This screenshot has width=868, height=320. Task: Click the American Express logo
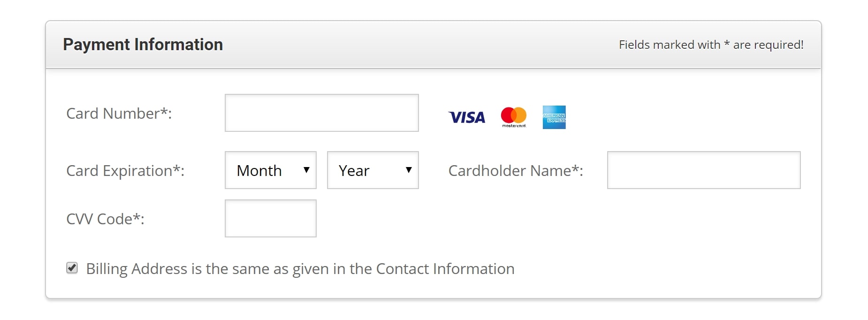pyautogui.click(x=554, y=117)
